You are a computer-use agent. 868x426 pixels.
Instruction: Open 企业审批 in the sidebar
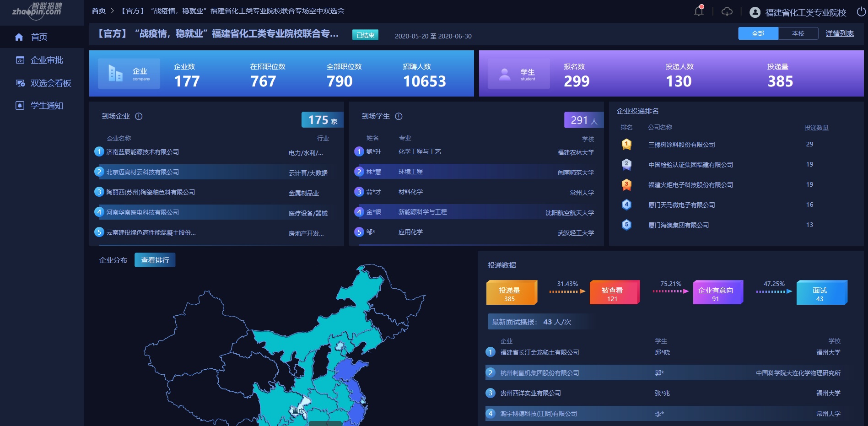point(47,60)
